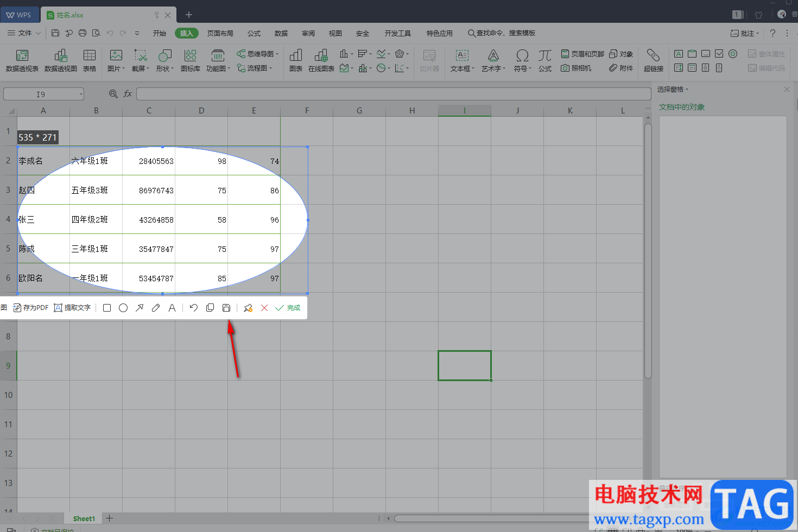
Task: Open the 艺术字 word art dropdown
Action: coord(493,61)
